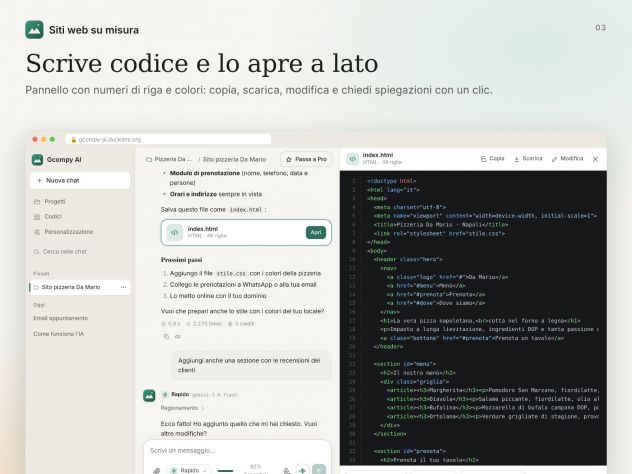
Task: Click Apri on the index.html file card
Action: [x=316, y=233]
